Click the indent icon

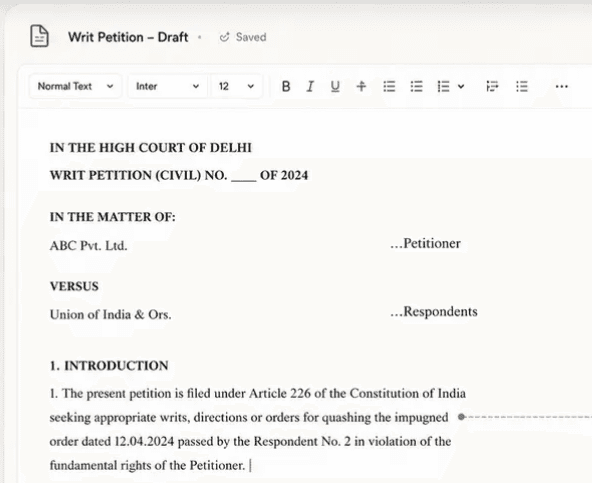(492, 86)
